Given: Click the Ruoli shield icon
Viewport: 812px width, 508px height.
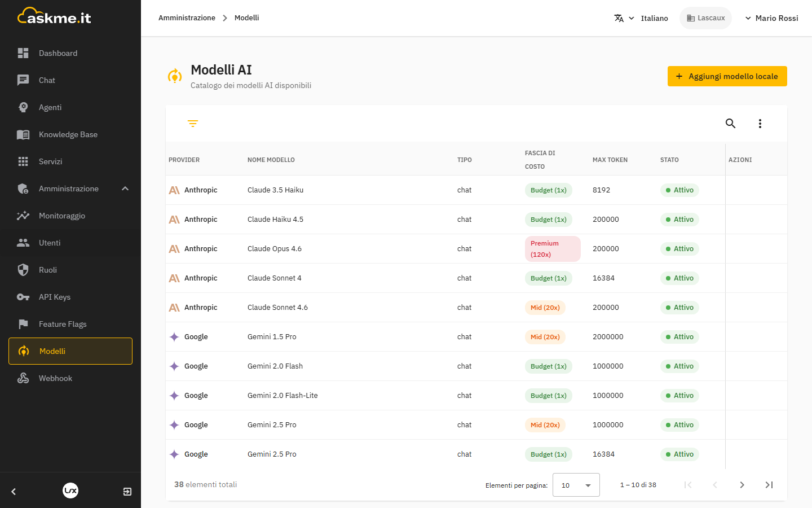Looking at the screenshot, I should coord(23,270).
